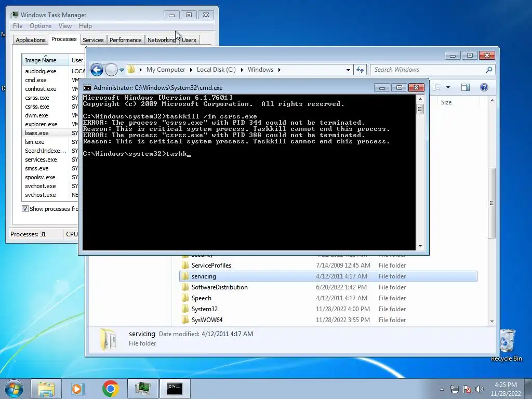Open Task Manager View menu
The height and width of the screenshot is (399, 532).
point(65,26)
